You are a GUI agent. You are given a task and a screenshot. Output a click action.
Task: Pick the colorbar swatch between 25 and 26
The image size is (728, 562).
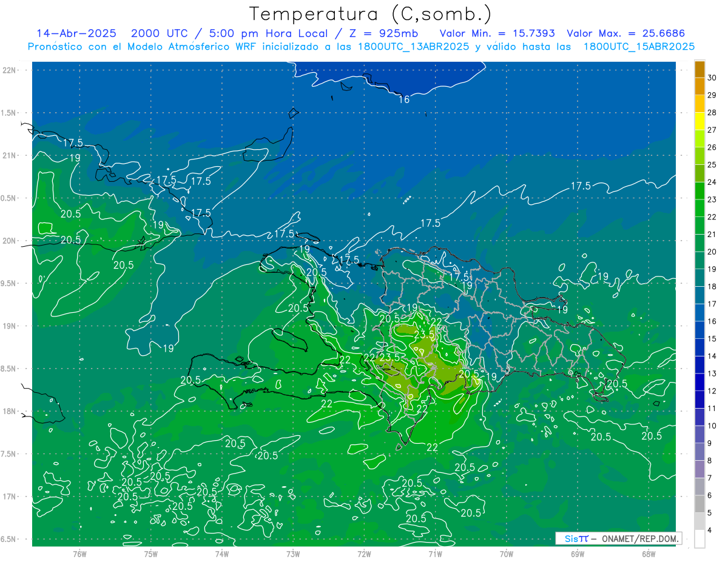click(700, 156)
